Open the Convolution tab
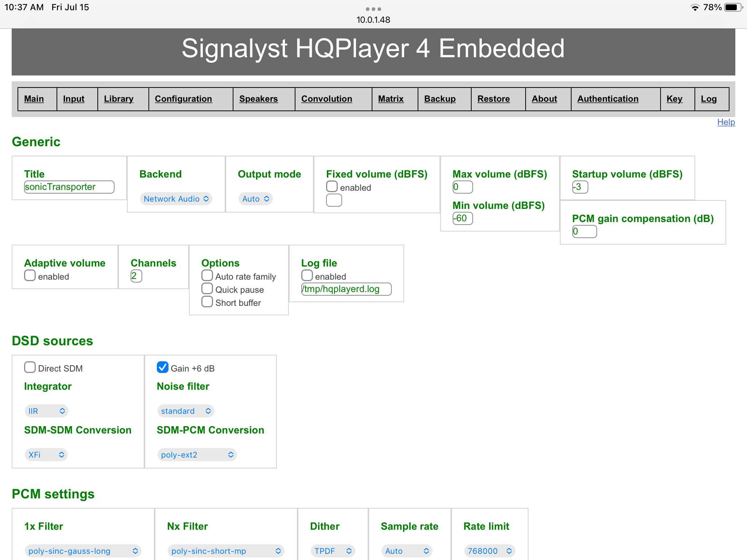 [x=327, y=99]
